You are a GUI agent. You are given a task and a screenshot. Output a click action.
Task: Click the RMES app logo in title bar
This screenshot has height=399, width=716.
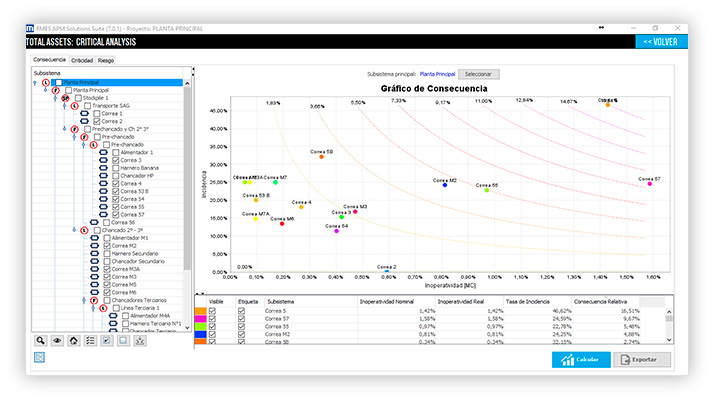[x=30, y=28]
